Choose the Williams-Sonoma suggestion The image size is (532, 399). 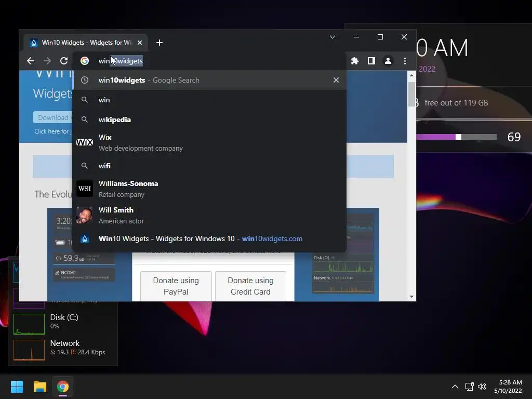coord(209,189)
